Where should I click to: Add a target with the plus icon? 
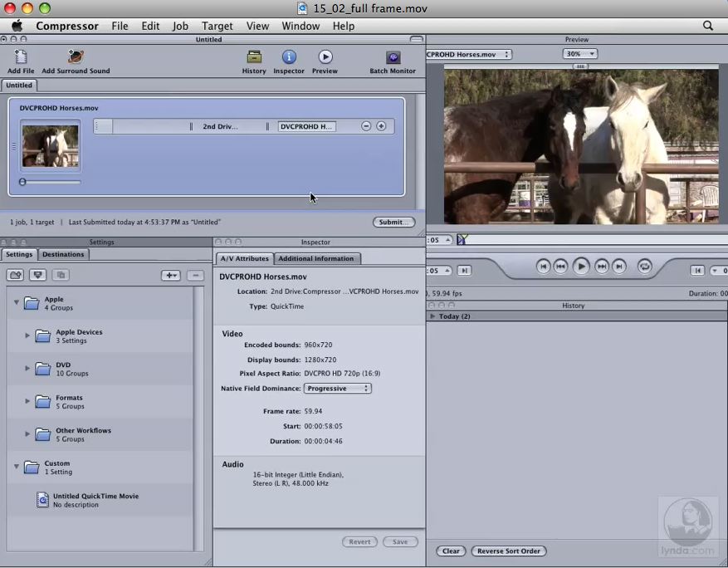point(381,126)
